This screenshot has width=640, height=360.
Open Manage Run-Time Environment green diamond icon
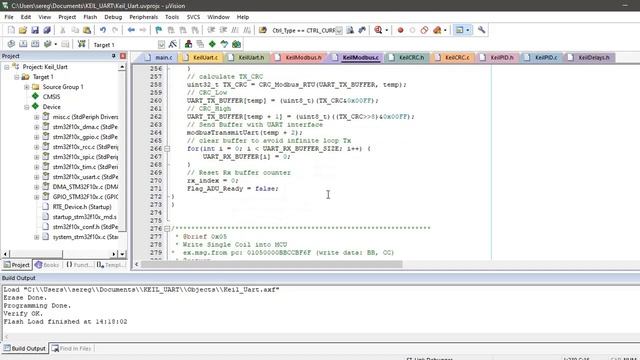pos(212,44)
